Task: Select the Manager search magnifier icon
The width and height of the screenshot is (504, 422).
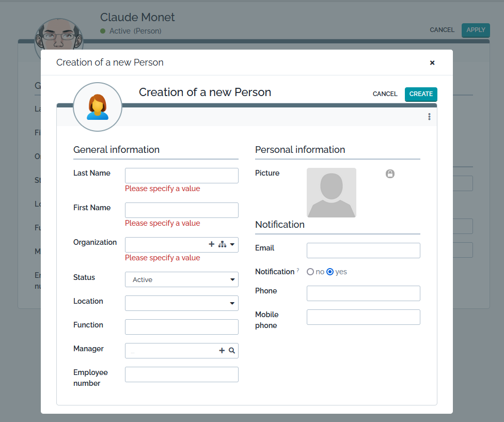Action: 231,350
